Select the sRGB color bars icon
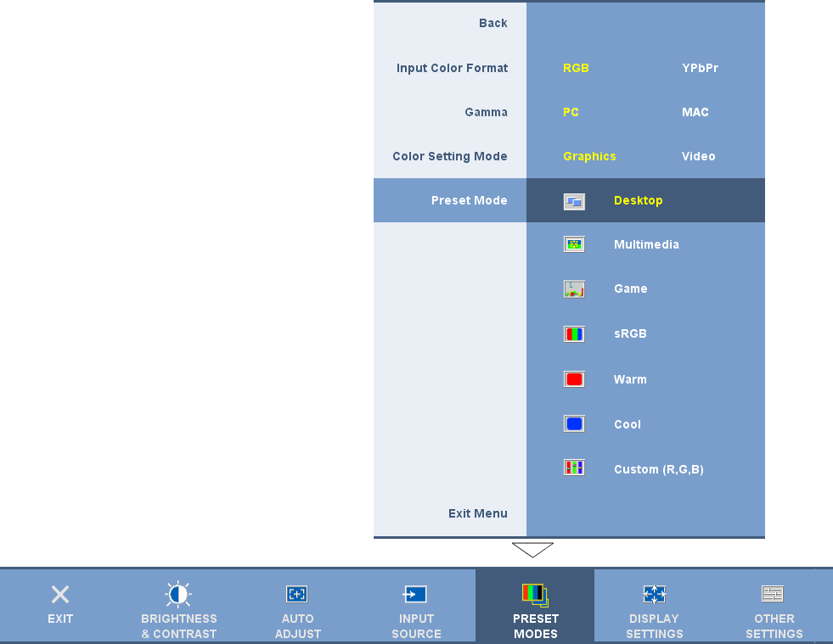The width and height of the screenshot is (833, 644). (x=574, y=334)
